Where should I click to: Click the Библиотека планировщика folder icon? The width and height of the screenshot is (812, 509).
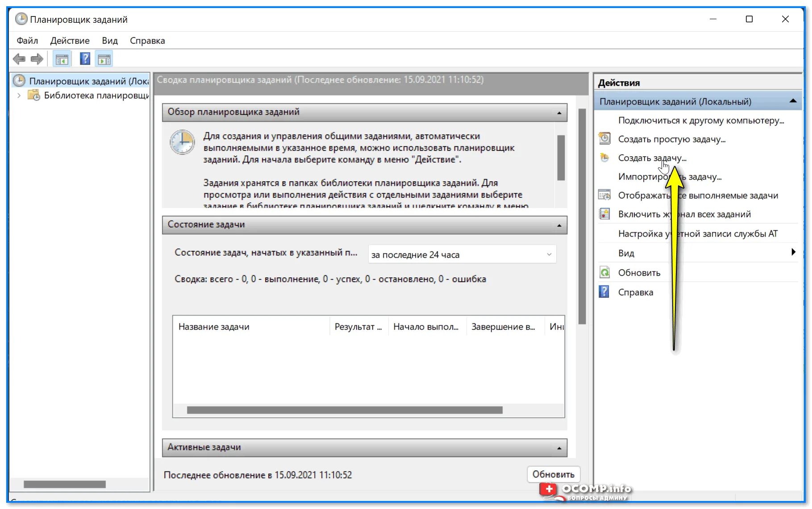[x=34, y=95]
